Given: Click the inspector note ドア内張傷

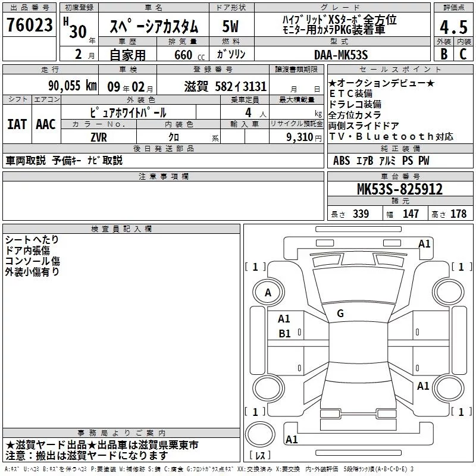Looking at the screenshot, I should tap(27, 250).
